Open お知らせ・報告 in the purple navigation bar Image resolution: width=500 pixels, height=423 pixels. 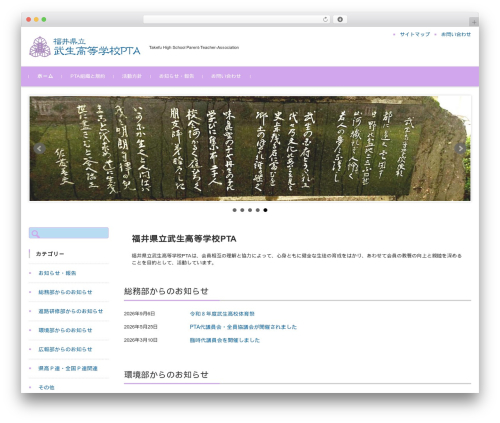pos(176,76)
